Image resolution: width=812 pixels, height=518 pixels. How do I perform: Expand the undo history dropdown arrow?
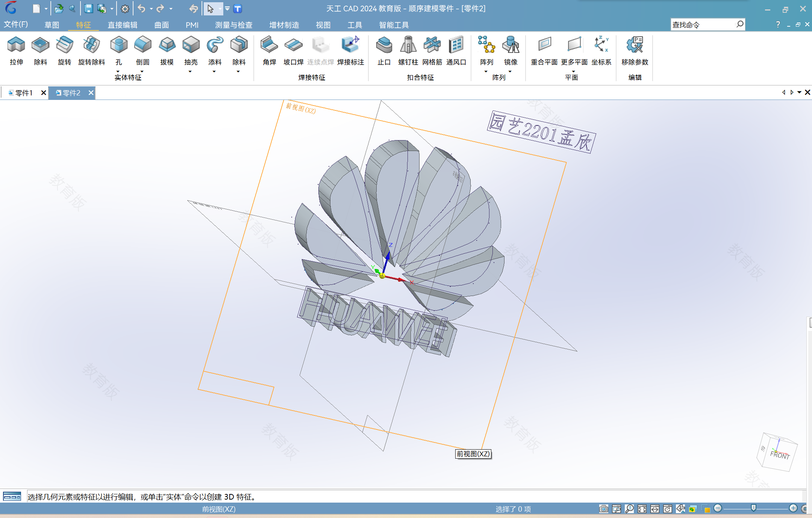(x=151, y=9)
